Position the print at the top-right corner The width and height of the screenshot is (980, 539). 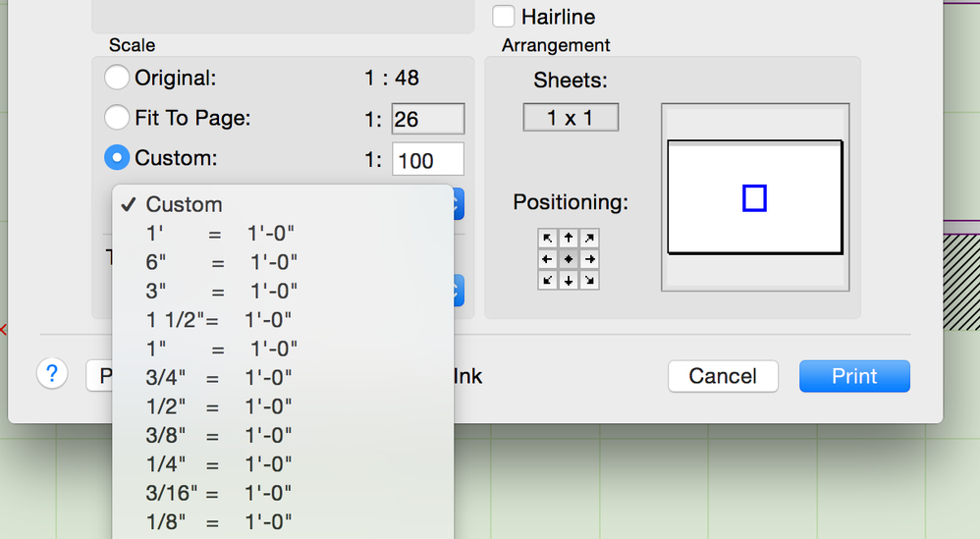[589, 239]
